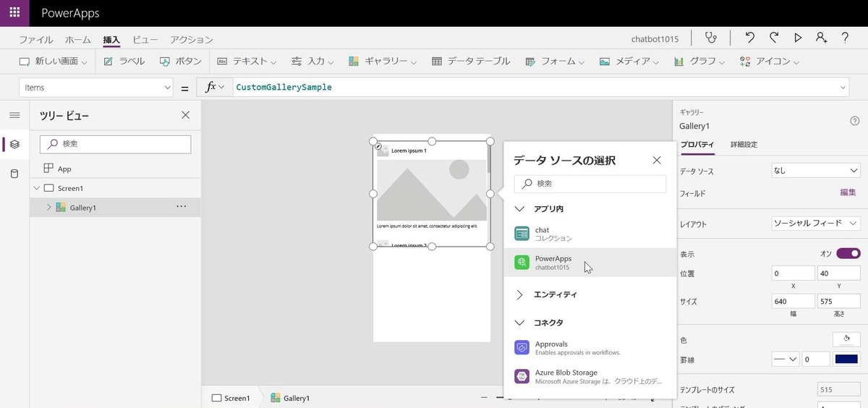868x408 pixels.
Task: Open the help question mark
Action: tap(845, 38)
